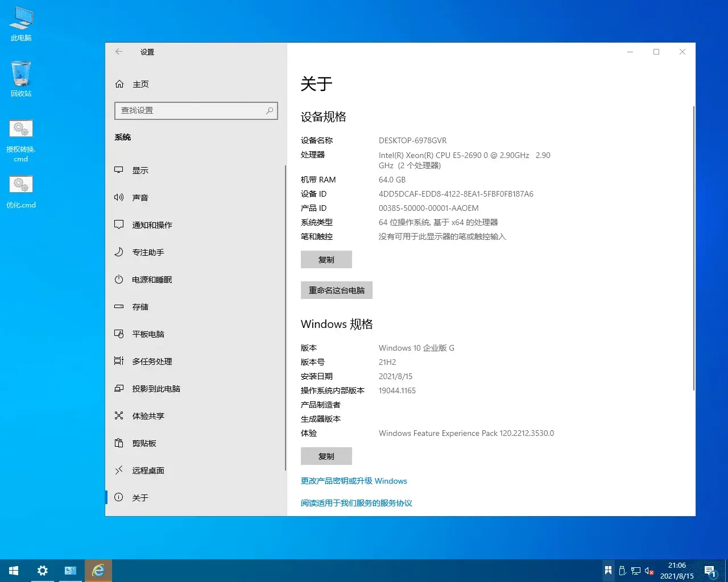Open the 显示 settings page

pos(195,170)
